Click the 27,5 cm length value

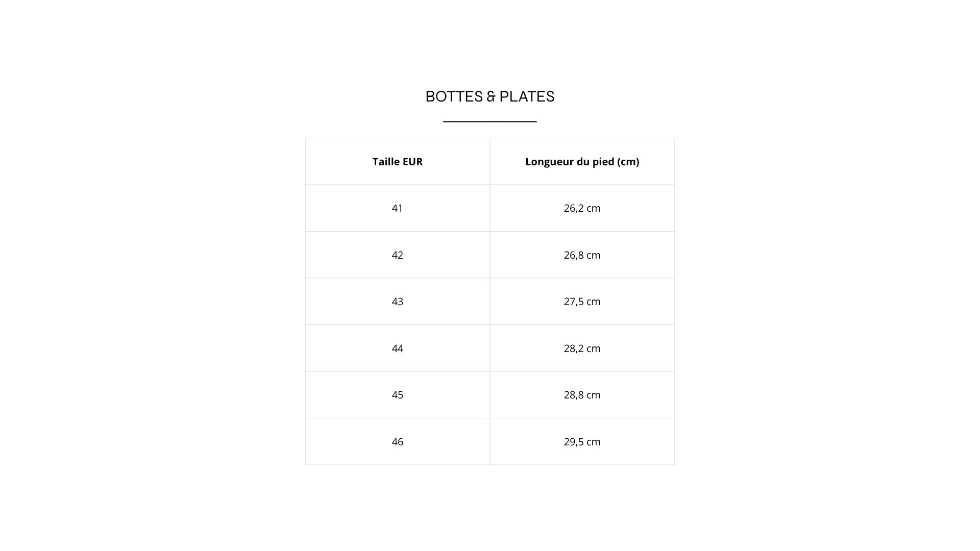(582, 302)
